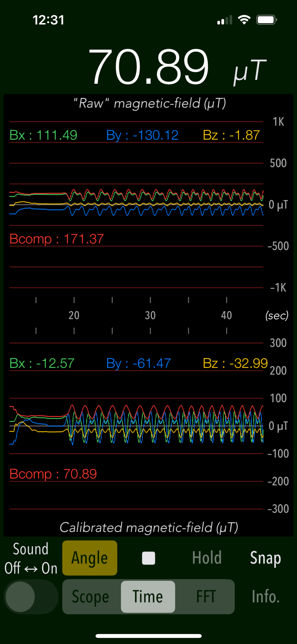Tap the Hold button
Image resolution: width=297 pixels, height=644 pixels.
pos(207,558)
